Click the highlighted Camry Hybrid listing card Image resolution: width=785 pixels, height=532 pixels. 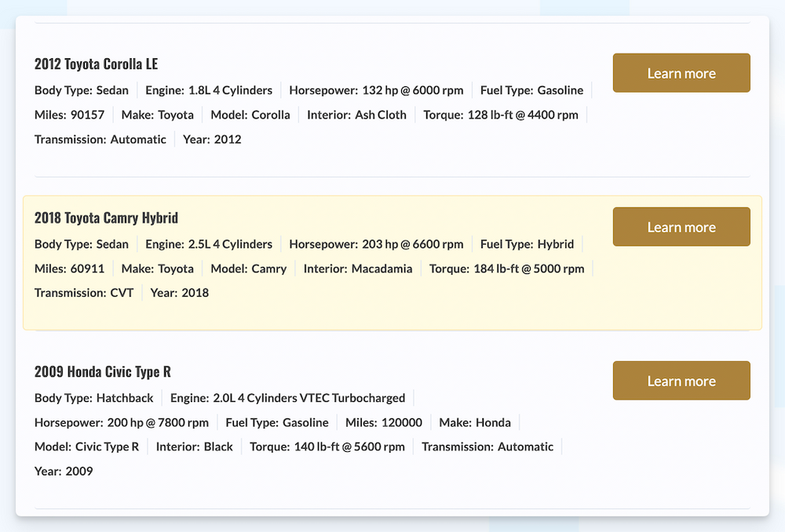click(x=392, y=263)
